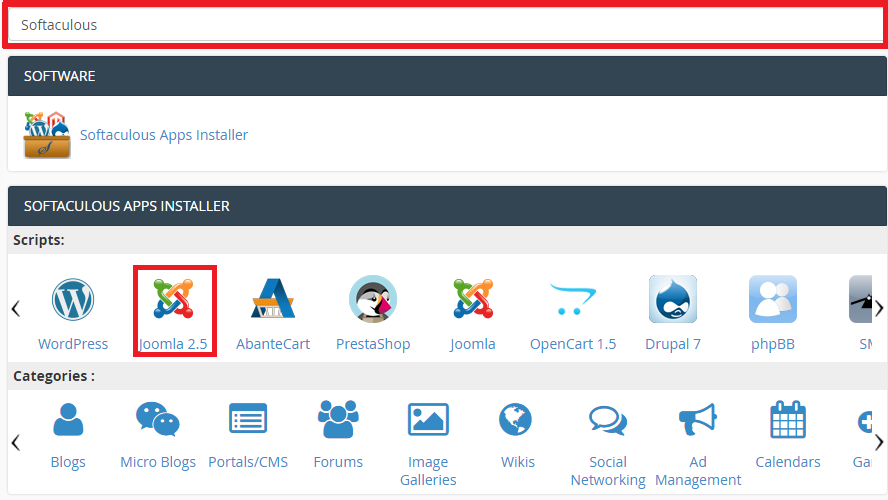
Task: Open the Image Galleries category icon
Action: (x=428, y=419)
